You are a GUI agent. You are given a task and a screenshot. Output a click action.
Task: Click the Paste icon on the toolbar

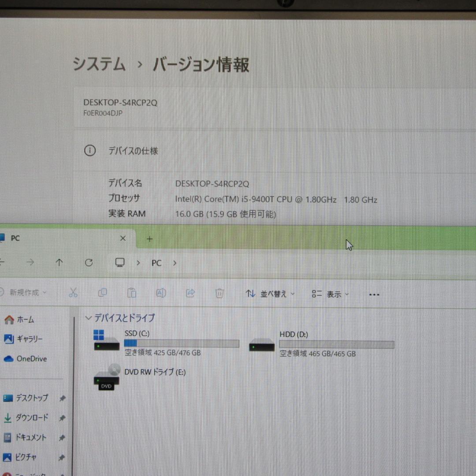(131, 293)
